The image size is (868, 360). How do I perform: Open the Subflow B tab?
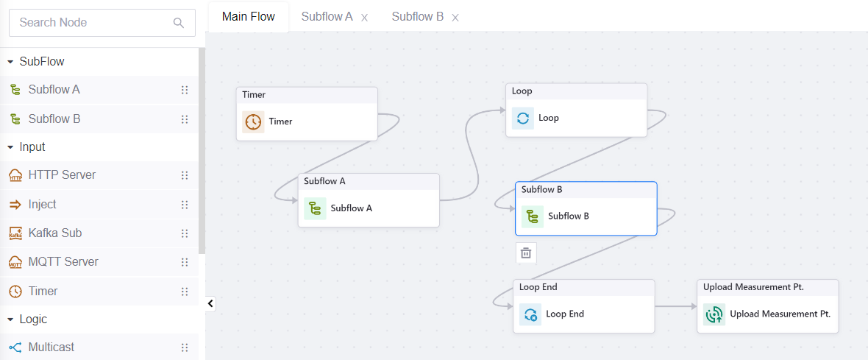tap(417, 16)
